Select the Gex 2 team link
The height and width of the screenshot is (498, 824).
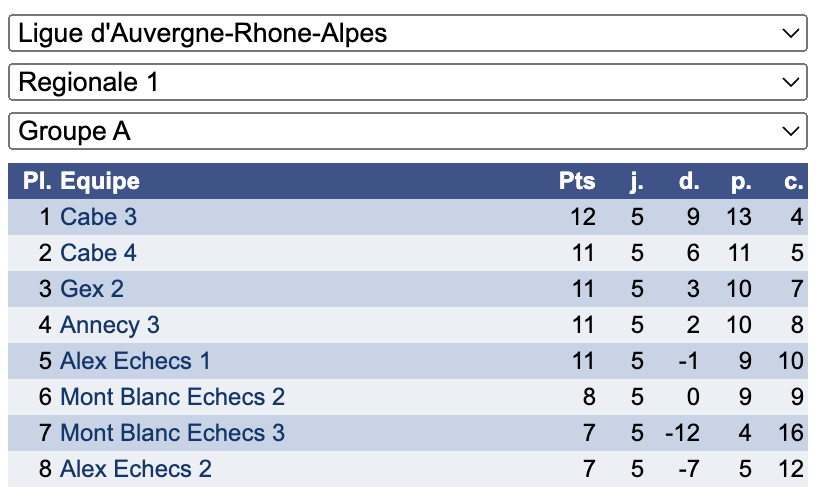(92, 289)
